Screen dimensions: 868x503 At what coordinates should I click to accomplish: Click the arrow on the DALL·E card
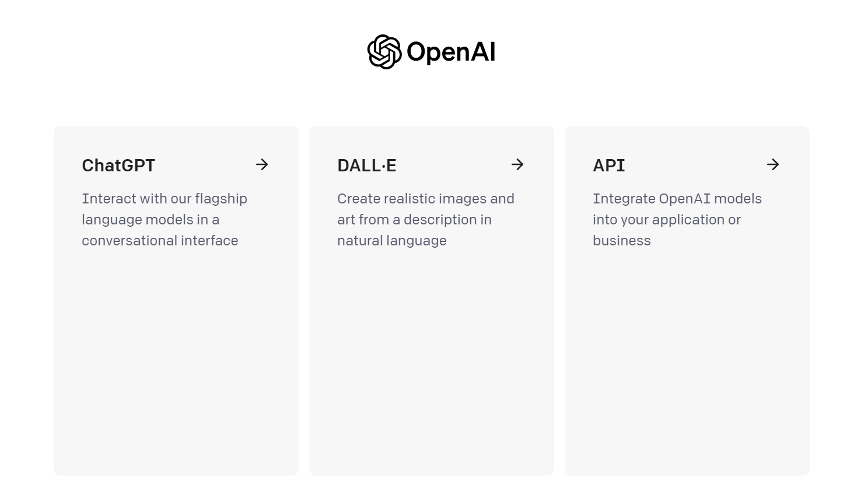(x=517, y=165)
